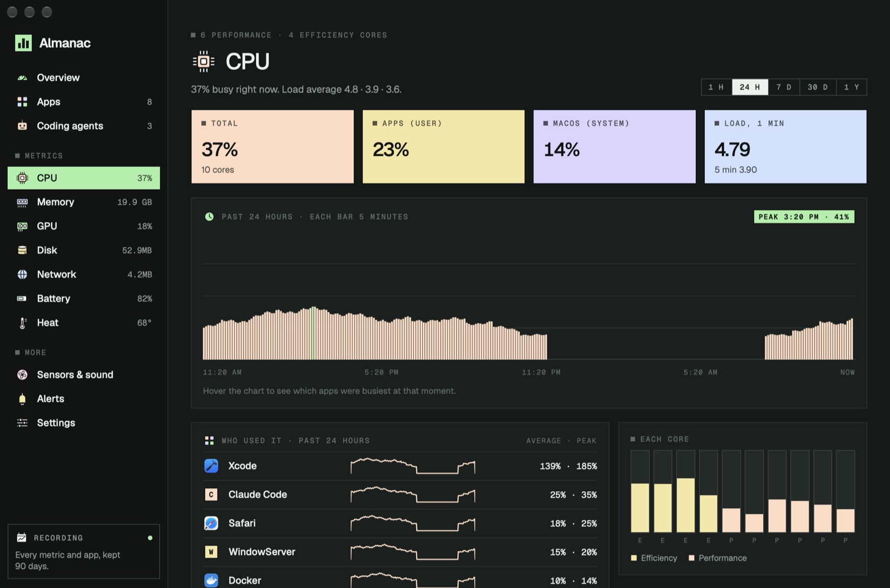The height and width of the screenshot is (588, 890).
Task: Open the Recording status panel
Action: [x=83, y=551]
